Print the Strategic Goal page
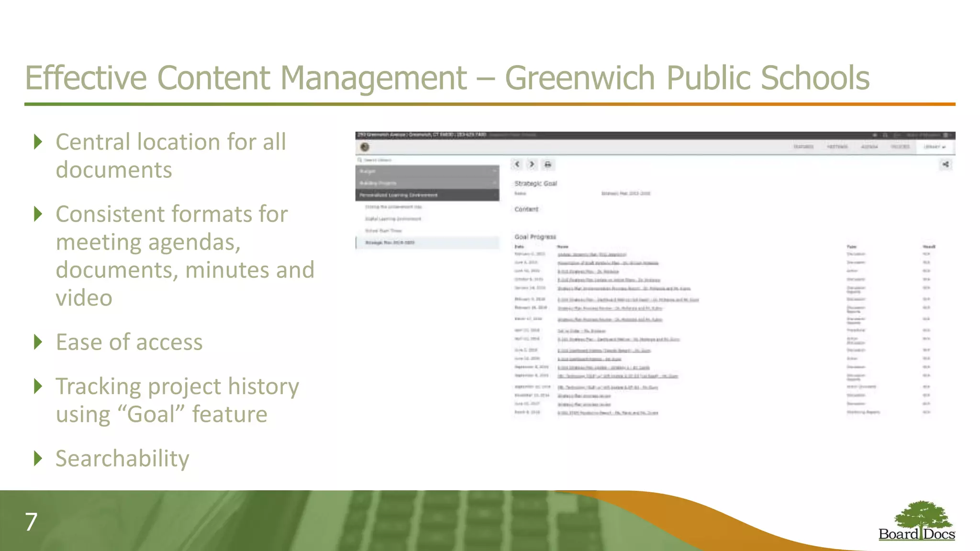980x551 pixels. pos(548,165)
